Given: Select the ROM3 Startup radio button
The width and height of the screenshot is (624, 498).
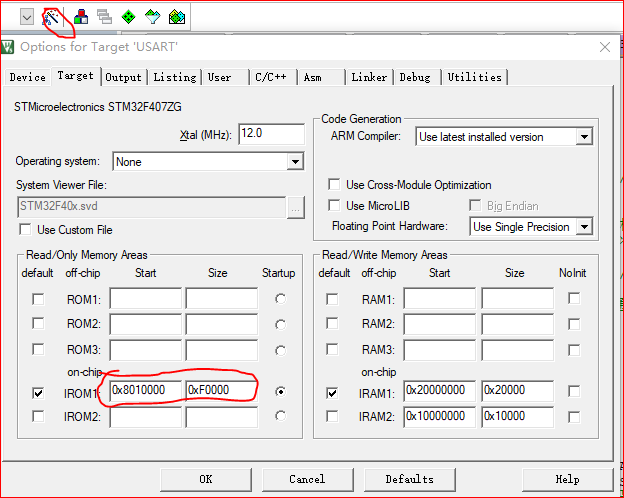Looking at the screenshot, I should coord(281,351).
